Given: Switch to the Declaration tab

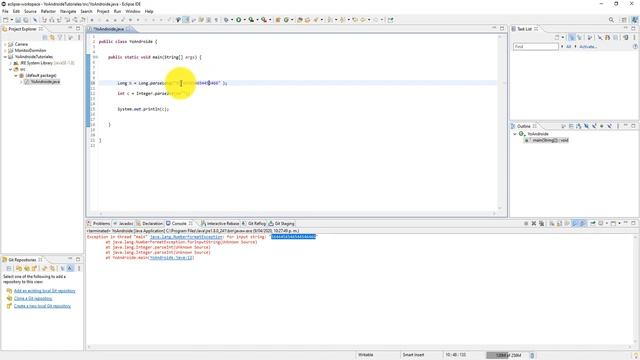Looking at the screenshot, I should [x=150, y=224].
